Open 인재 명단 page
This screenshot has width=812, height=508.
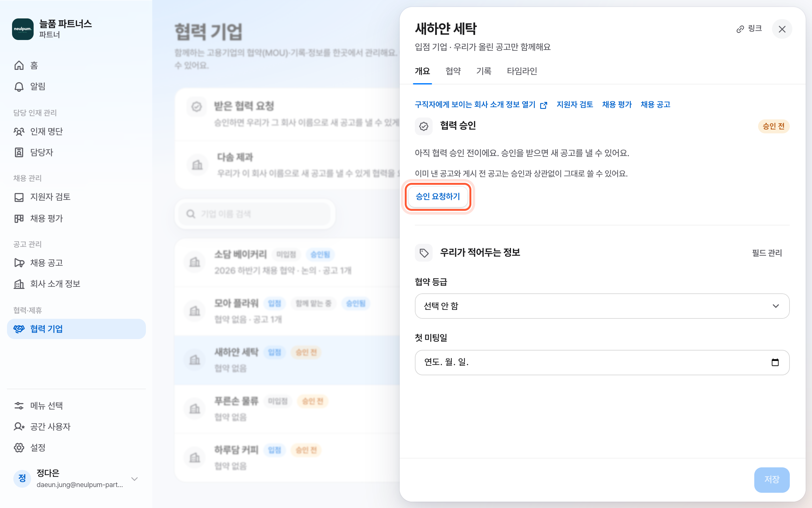pyautogui.click(x=76, y=131)
